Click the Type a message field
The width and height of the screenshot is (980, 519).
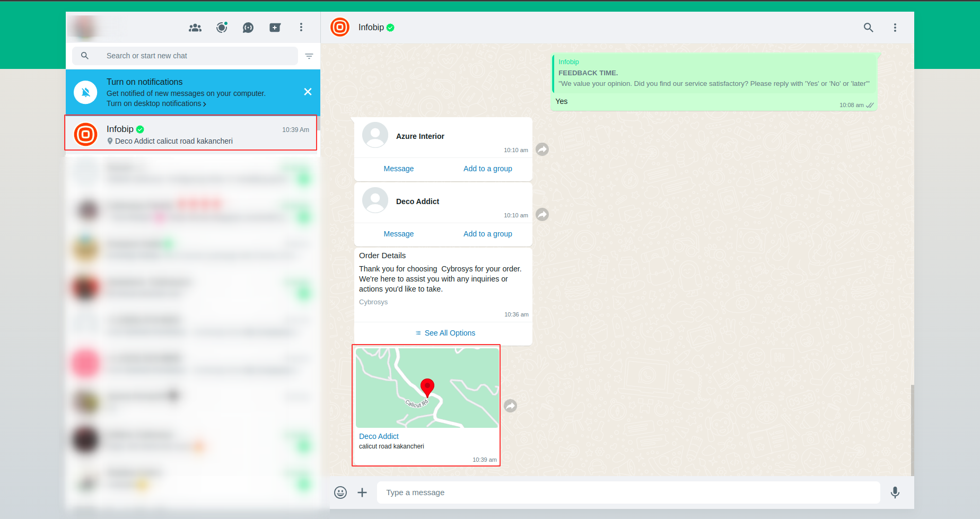coord(628,492)
